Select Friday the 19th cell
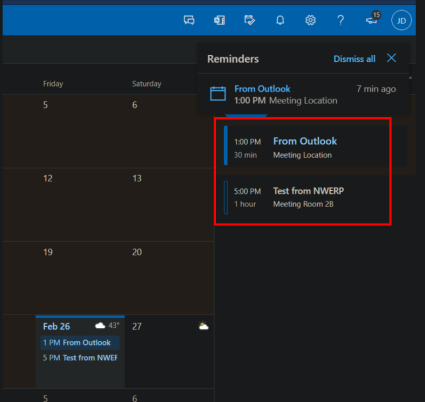 coord(80,278)
